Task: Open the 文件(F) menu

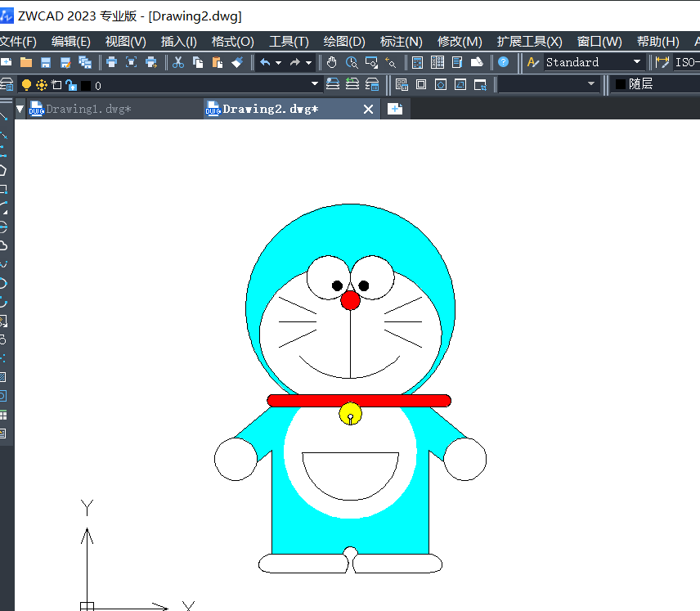Action: (18, 42)
